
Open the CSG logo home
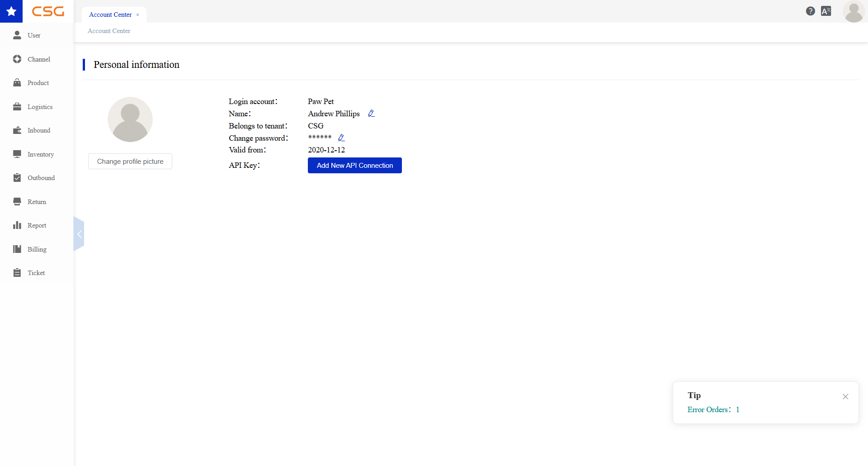point(48,11)
